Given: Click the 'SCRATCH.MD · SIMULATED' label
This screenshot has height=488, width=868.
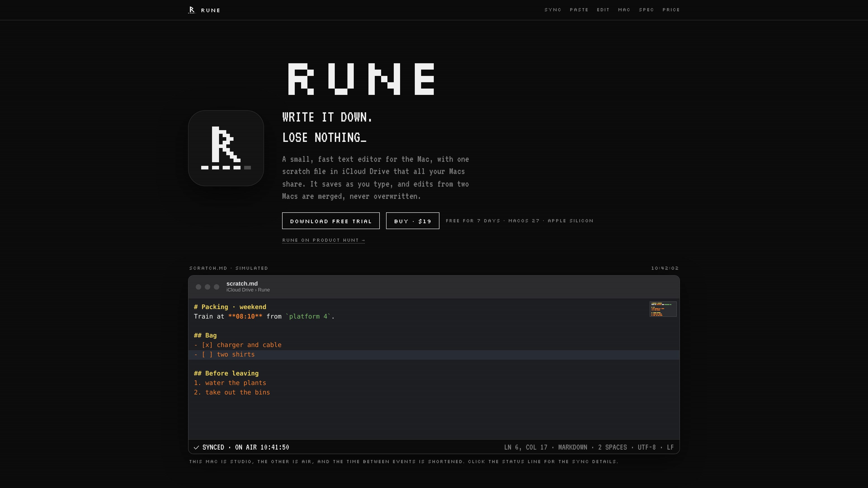Looking at the screenshot, I should 229,268.
